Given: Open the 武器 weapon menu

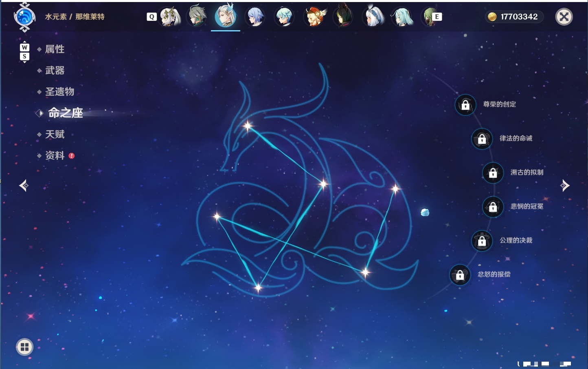Looking at the screenshot, I should pos(55,71).
